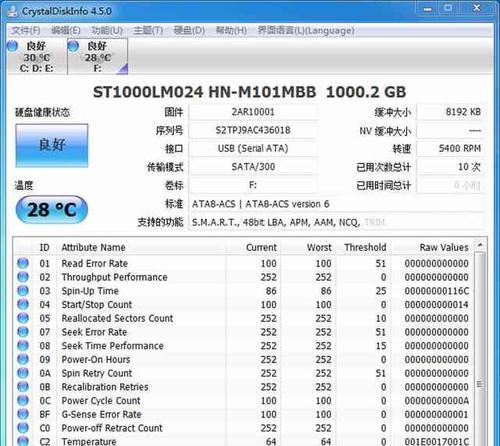Screen dimensions: 500x446
Task: Click the blue 良好 health status button
Action: click(52, 145)
